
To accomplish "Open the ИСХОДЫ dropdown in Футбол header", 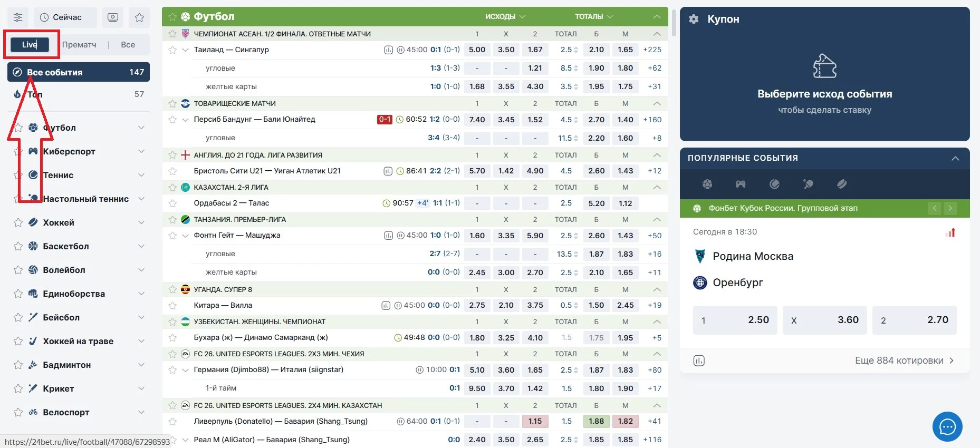I will point(505,17).
